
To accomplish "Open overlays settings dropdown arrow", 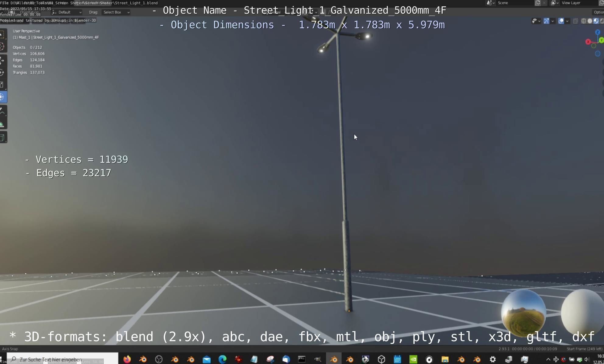I will point(567,21).
